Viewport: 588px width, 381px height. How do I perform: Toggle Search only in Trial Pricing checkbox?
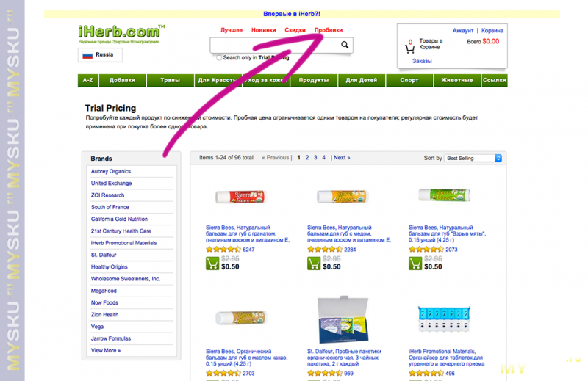tap(219, 58)
